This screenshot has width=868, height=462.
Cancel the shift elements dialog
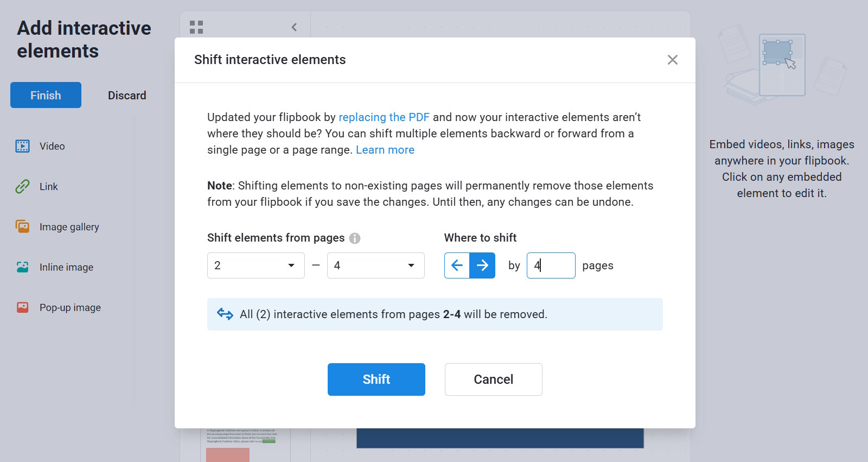[x=493, y=379]
